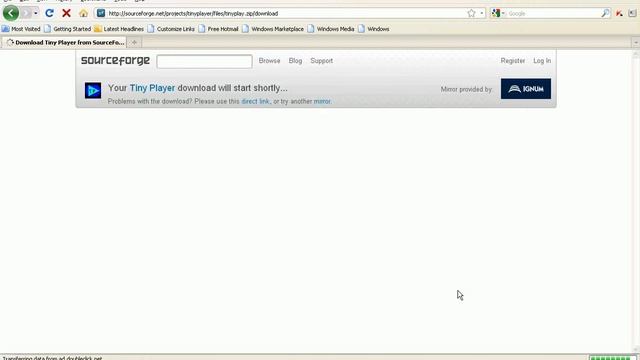This screenshot has width=640, height=360.
Task: Open the back/forward history dropdown arrow
Action: (36, 13)
